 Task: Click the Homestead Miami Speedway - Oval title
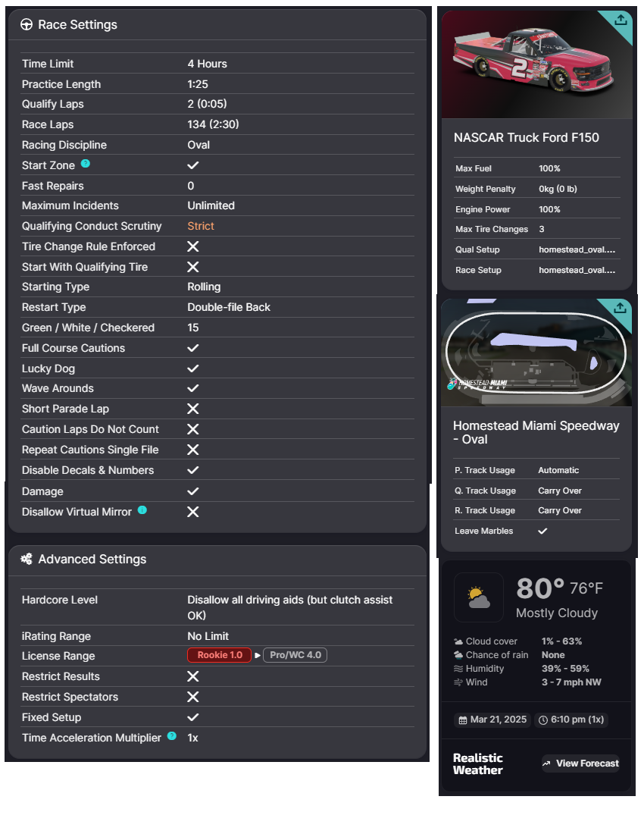[x=536, y=432]
